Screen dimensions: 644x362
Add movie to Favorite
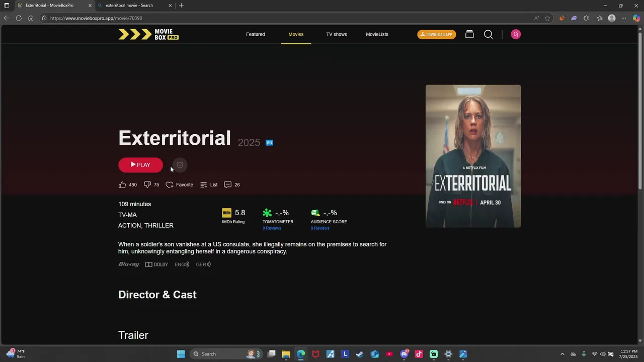pyautogui.click(x=180, y=185)
